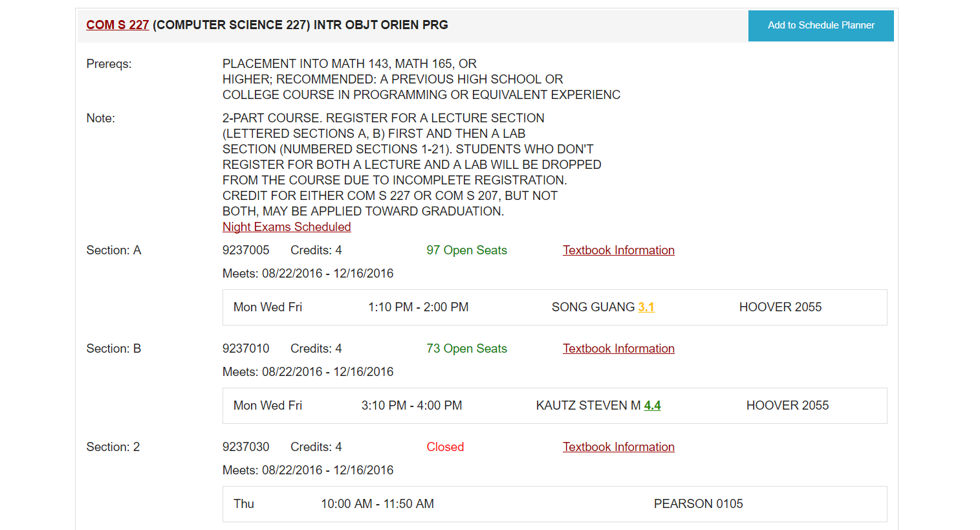Click the Thu 10:00 AM - 11:50 AM time
Viewport: 980px width, 530px height.
(377, 504)
